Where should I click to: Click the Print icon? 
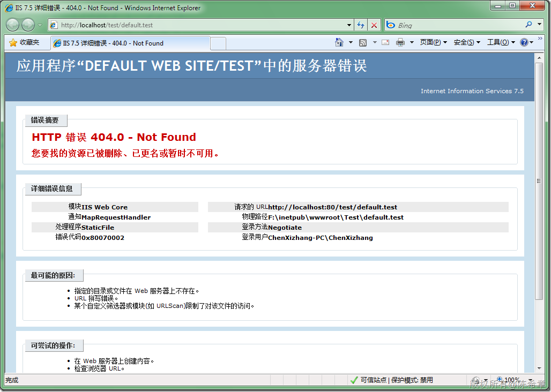400,43
